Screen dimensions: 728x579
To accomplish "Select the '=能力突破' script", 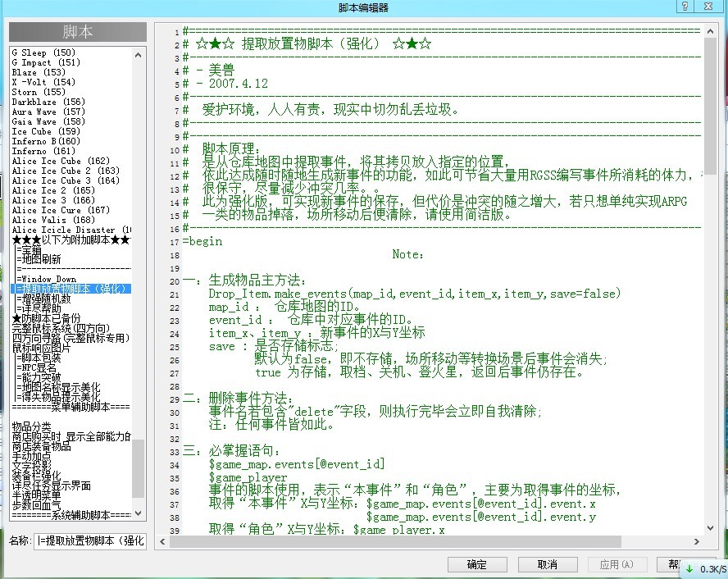I will click(x=38, y=377).
